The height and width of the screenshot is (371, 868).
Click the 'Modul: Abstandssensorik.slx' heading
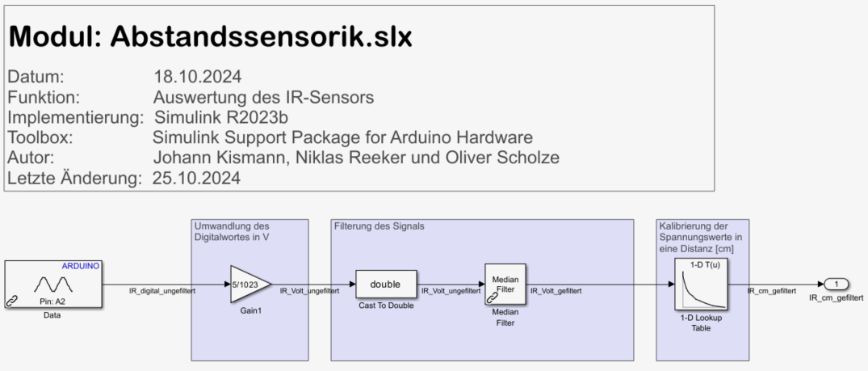click(211, 36)
